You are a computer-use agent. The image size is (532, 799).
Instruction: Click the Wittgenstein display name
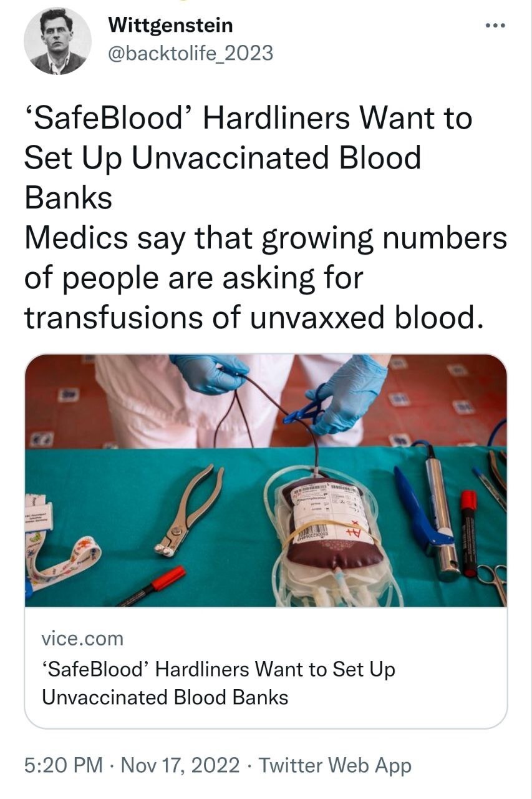click(x=170, y=26)
